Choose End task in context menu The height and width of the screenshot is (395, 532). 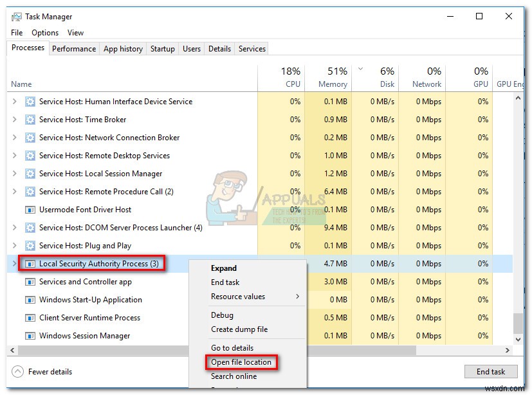225,282
